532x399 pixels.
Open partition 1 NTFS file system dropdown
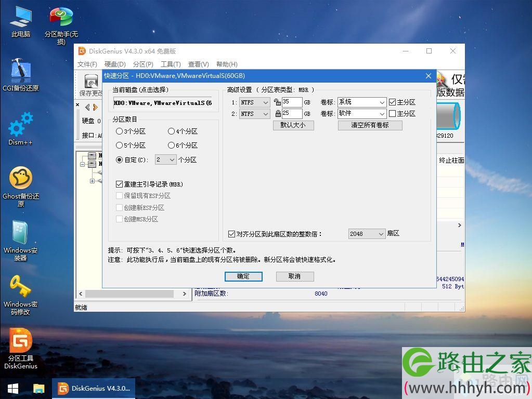(255, 102)
